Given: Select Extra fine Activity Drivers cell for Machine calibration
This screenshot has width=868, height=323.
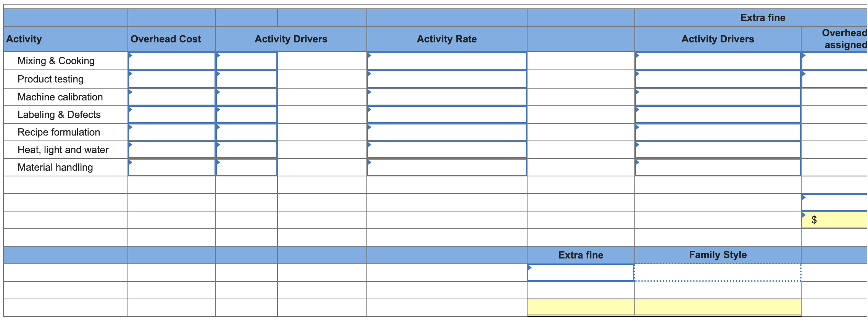Looking at the screenshot, I should point(718,97).
